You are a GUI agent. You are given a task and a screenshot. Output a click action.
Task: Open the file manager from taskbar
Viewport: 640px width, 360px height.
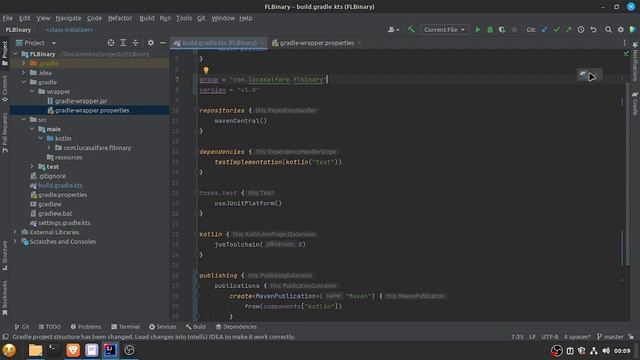pyautogui.click(x=36, y=350)
